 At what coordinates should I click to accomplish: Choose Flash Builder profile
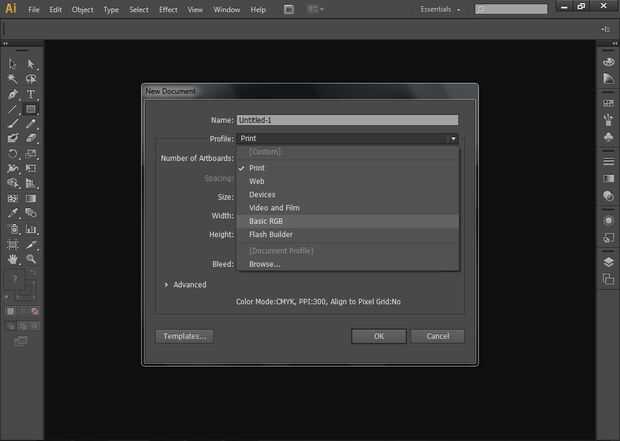click(x=348, y=235)
